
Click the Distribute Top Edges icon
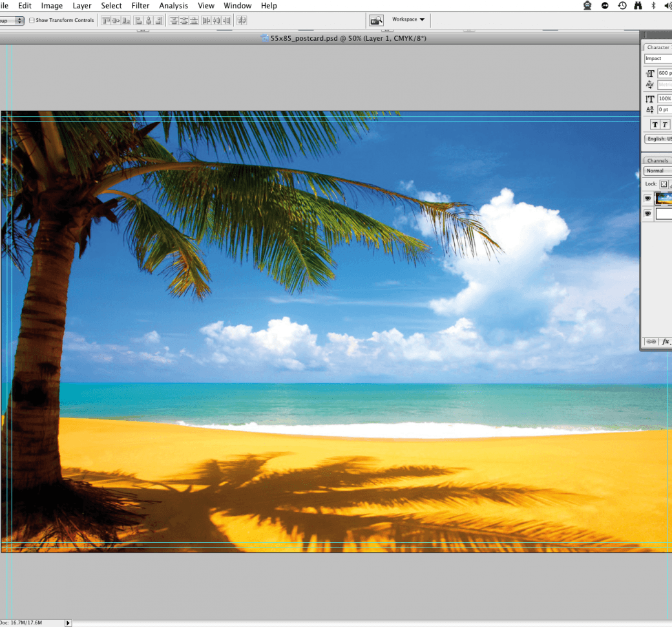pyautogui.click(x=174, y=21)
